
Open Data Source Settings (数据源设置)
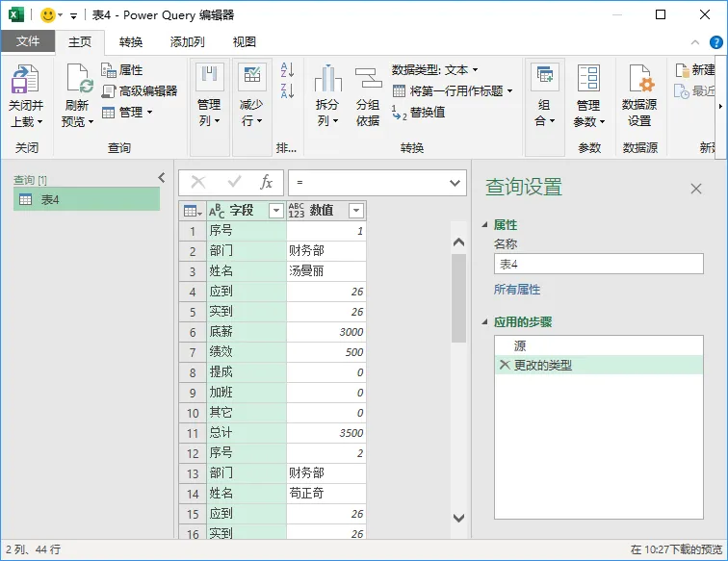click(x=639, y=96)
